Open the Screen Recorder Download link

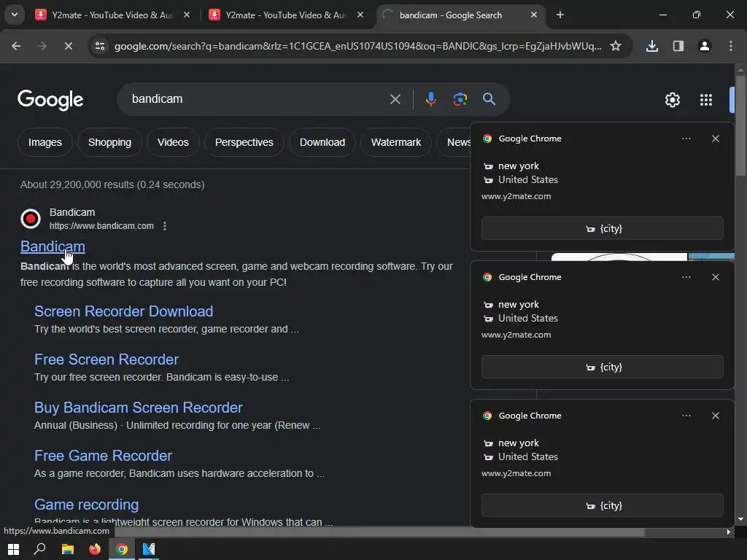[123, 311]
